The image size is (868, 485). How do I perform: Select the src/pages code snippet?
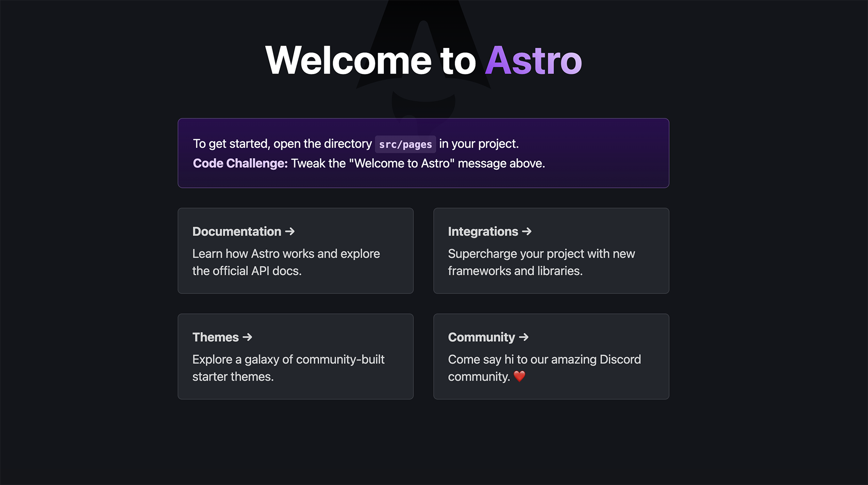[405, 144]
